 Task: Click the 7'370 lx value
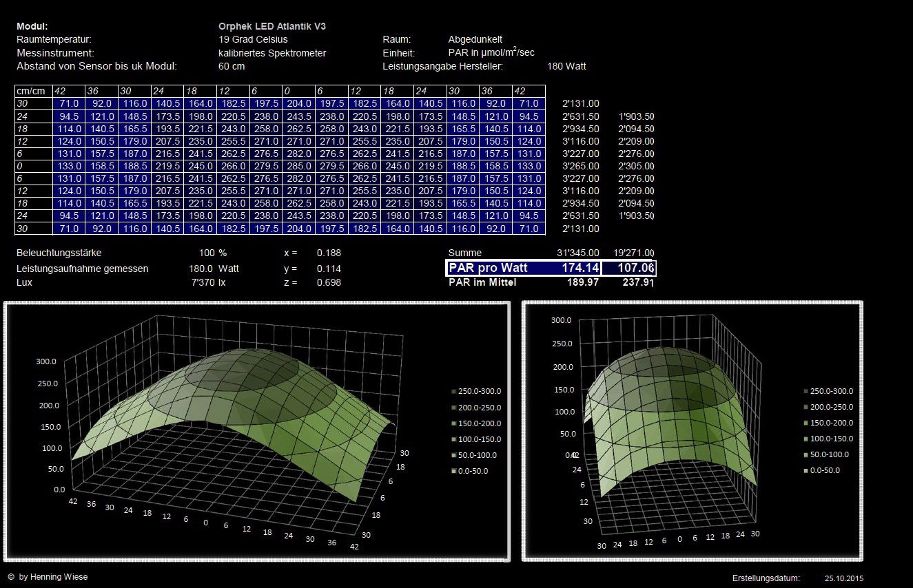(x=209, y=282)
